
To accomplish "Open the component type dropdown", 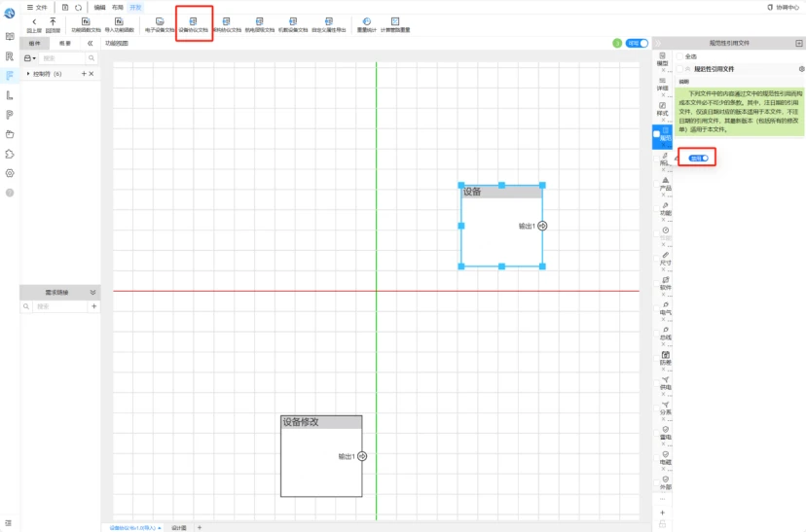I will [30, 58].
